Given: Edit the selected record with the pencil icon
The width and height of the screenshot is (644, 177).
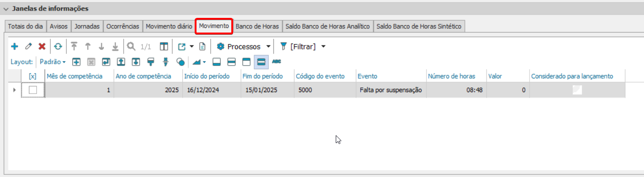Looking at the screenshot, I should pos(28,46).
